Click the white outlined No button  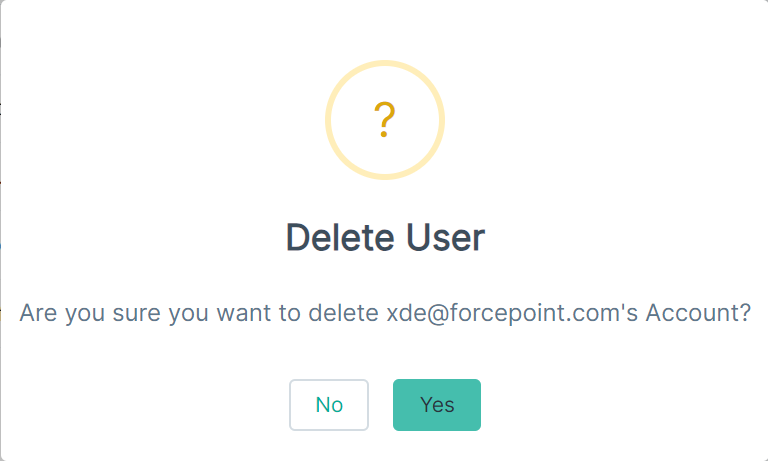[x=329, y=405]
